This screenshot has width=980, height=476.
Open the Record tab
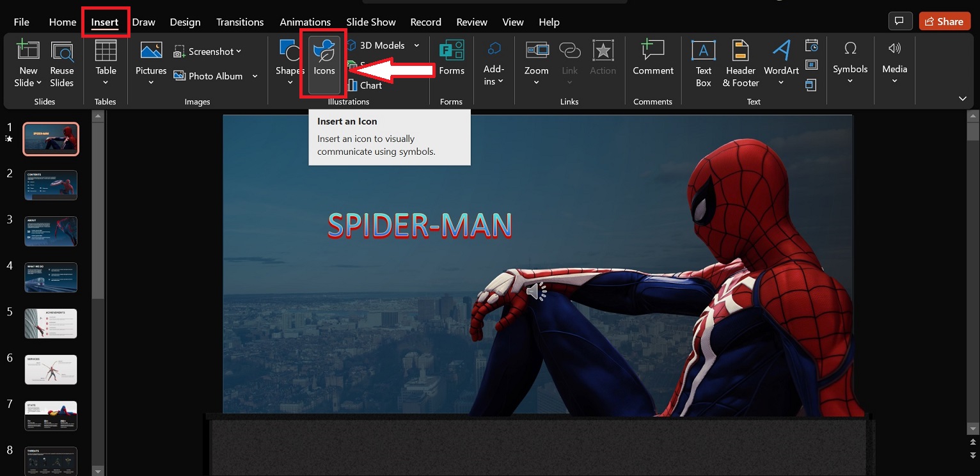tap(426, 22)
